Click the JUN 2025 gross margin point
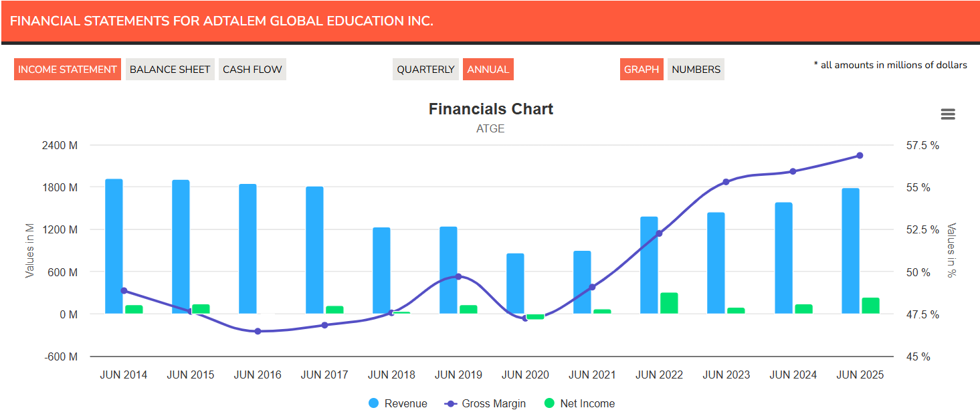The height and width of the screenshot is (416, 980). (x=860, y=155)
